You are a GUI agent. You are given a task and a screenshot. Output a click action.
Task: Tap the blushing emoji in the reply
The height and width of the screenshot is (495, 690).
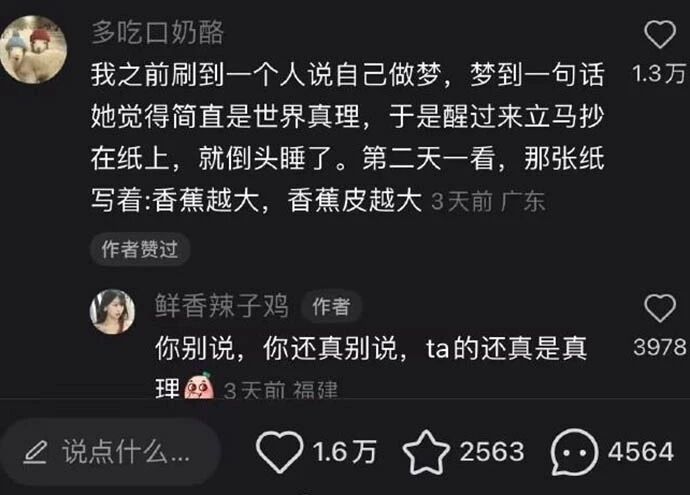pos(199,385)
